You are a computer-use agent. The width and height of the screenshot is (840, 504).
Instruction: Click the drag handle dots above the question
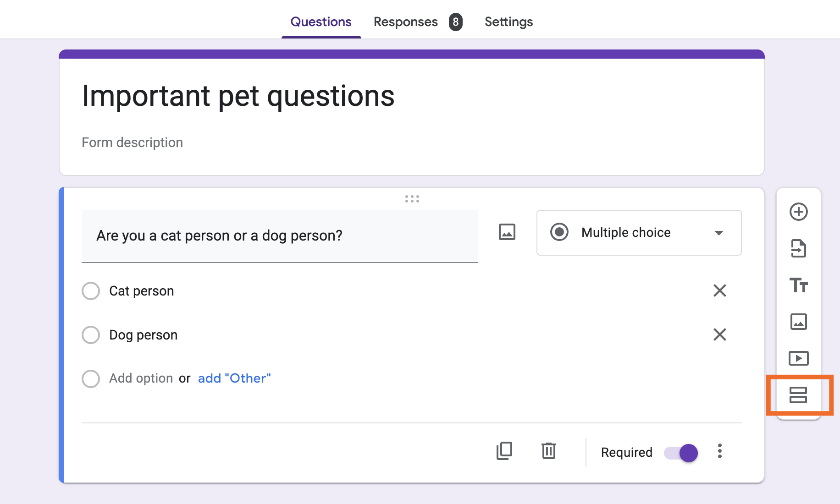(x=412, y=199)
